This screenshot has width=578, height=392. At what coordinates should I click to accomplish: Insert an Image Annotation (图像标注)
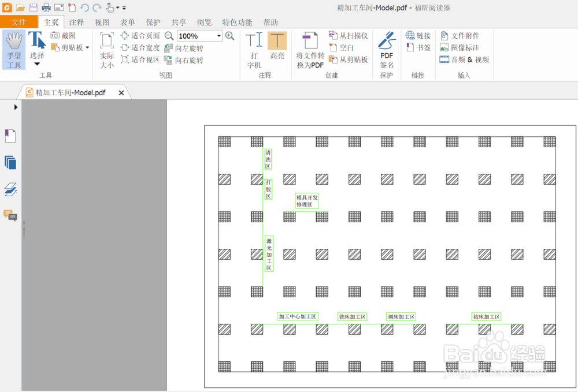[x=460, y=47]
